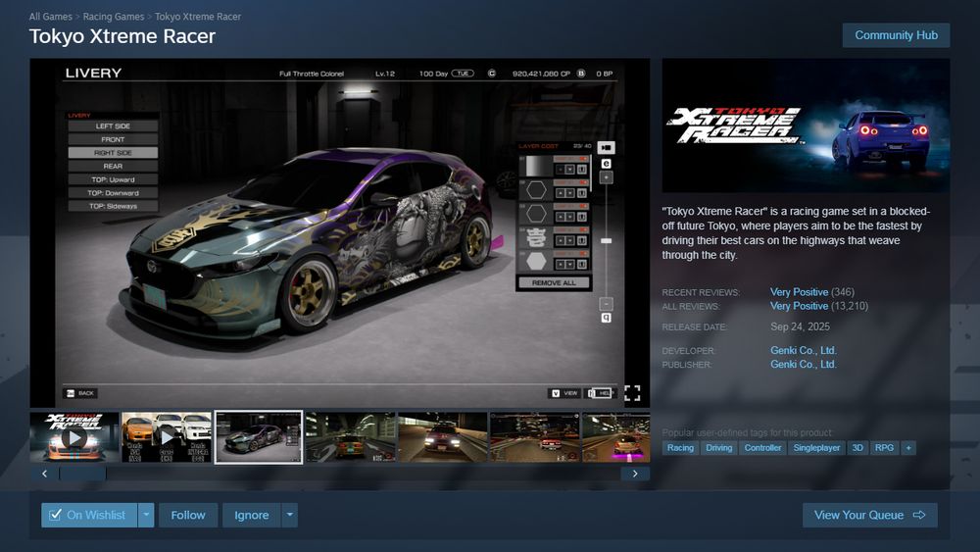Open the last partially visible thumbnail with pink glow

coord(616,437)
